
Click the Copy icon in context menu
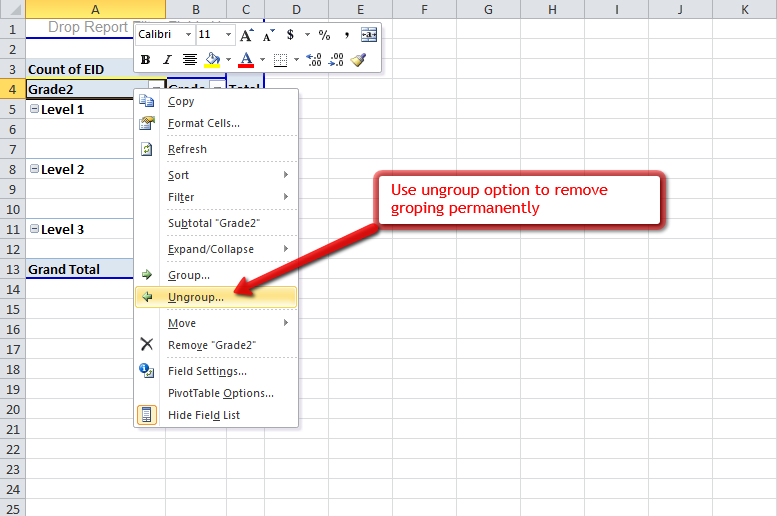click(147, 101)
